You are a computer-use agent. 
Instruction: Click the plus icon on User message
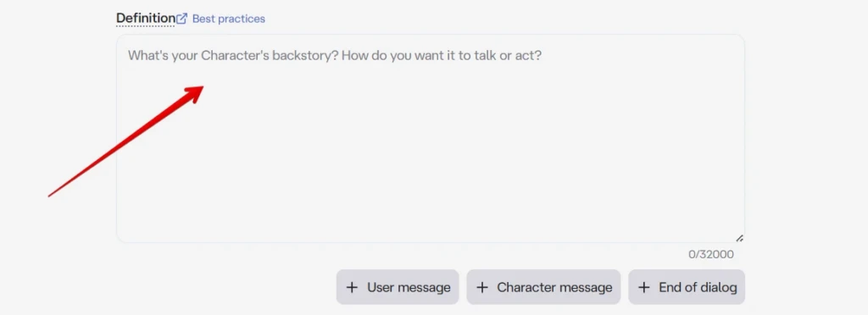click(352, 287)
